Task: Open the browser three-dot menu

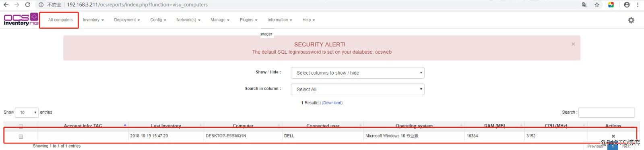Action: (x=638, y=5)
